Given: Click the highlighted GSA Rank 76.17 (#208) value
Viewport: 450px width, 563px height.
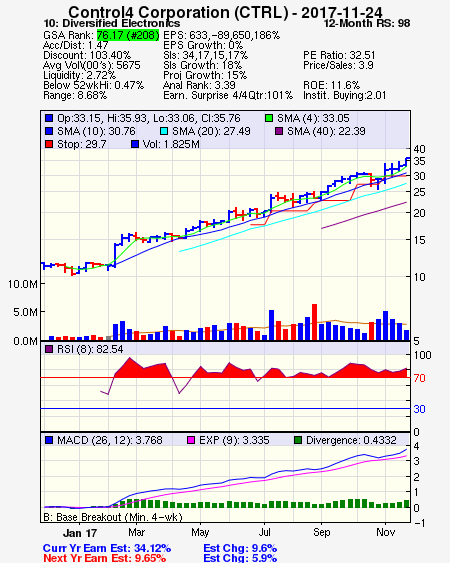Looking at the screenshot, I should [128, 35].
